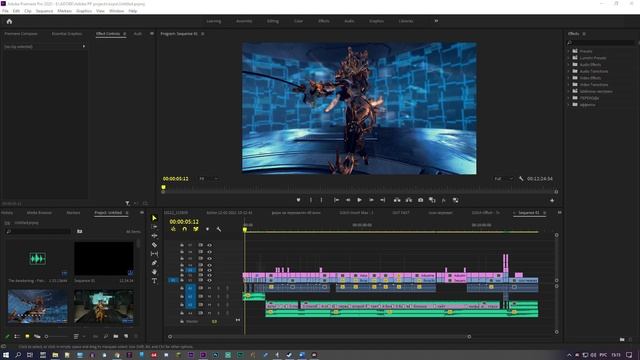
Task: Click the timeline horizontal zoom scrollbar
Action: (x=319, y=337)
